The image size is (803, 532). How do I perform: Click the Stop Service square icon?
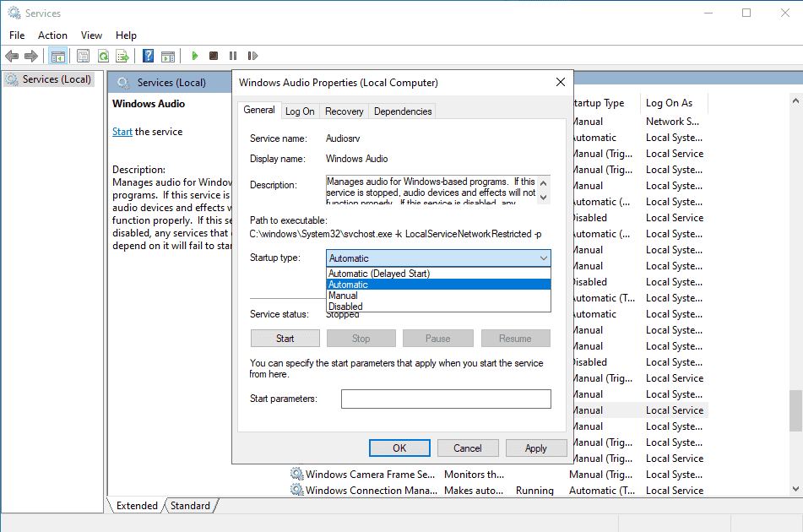[x=214, y=56]
